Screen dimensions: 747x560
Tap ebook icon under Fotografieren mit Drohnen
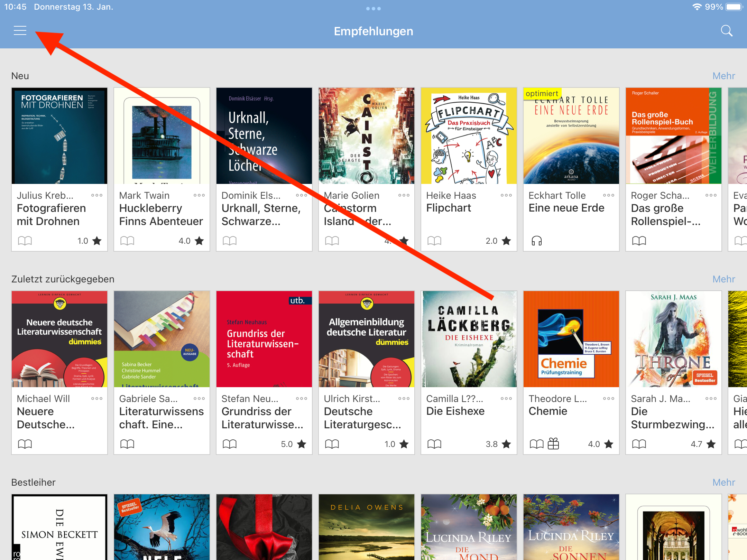click(25, 241)
